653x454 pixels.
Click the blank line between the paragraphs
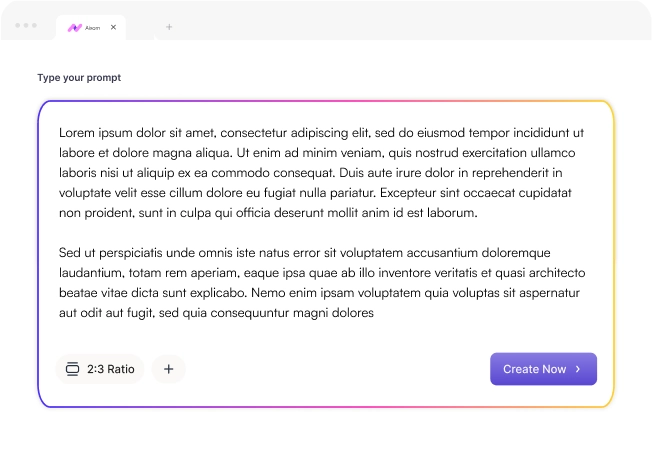(x=320, y=233)
